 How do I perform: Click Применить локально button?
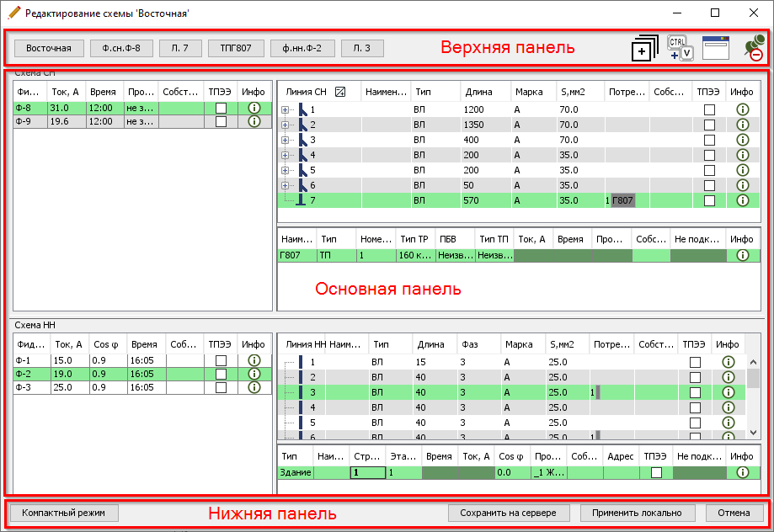point(638,513)
